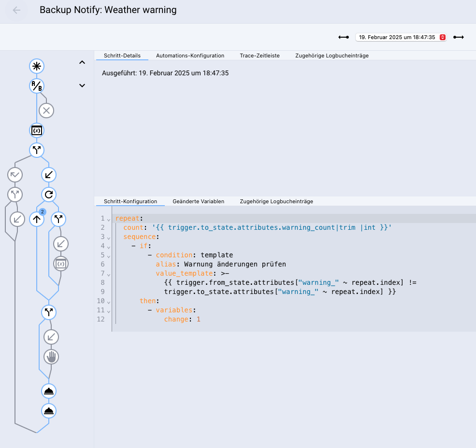The width and height of the screenshot is (476, 448).
Task: Select the choose node below the blue variables node
Action: pos(37,150)
